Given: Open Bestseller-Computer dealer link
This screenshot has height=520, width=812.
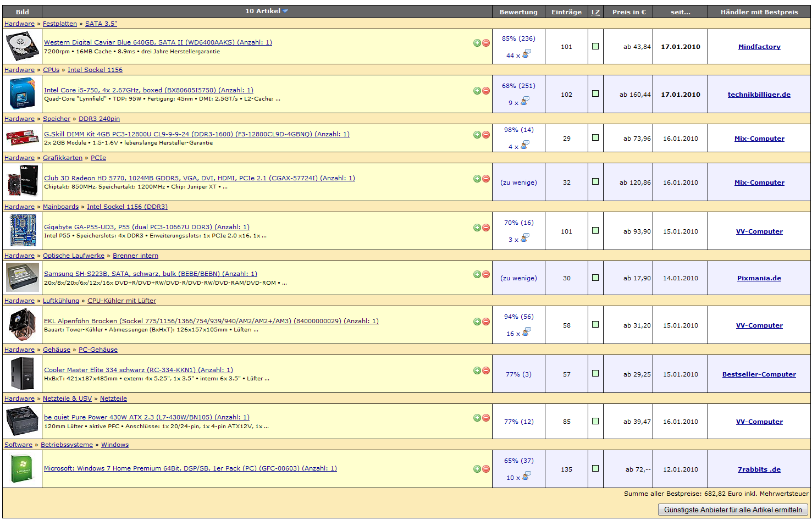Looking at the screenshot, I should [759, 374].
